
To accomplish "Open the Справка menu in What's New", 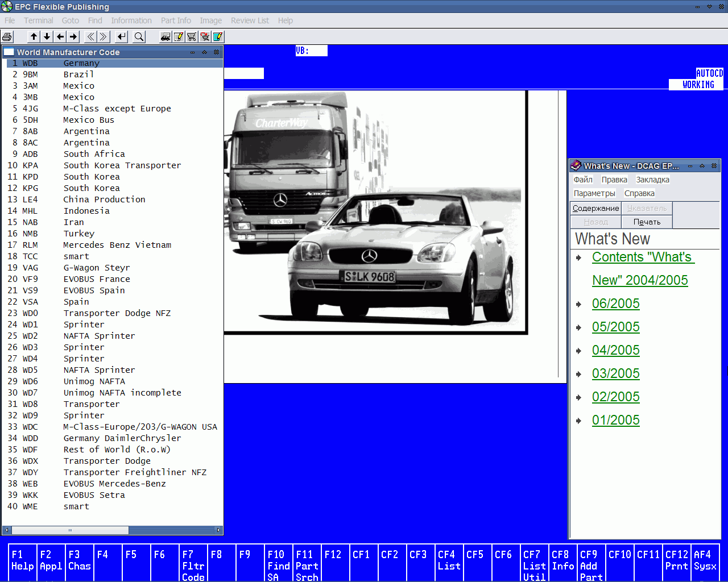I will pyautogui.click(x=639, y=193).
